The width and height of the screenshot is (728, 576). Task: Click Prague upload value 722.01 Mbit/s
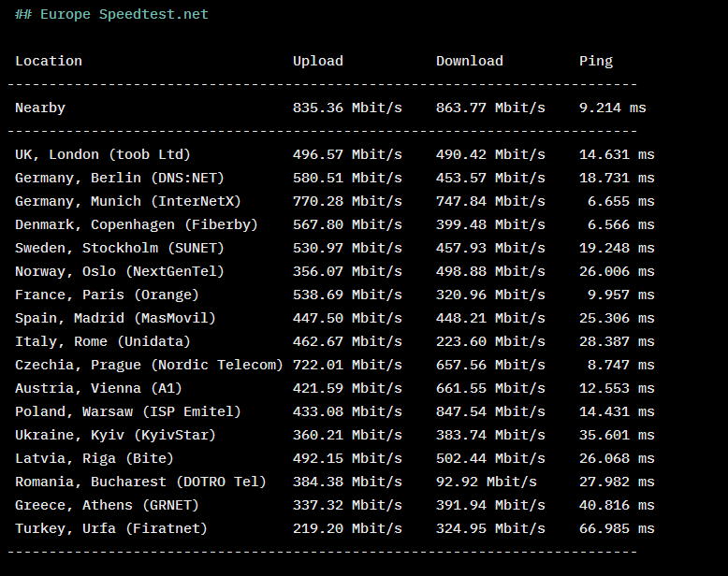pos(347,365)
